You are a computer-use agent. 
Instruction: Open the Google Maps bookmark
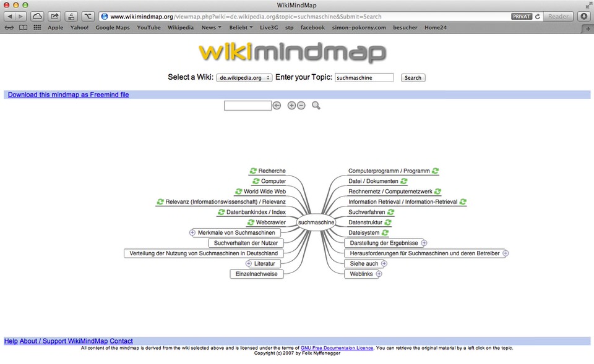point(113,28)
